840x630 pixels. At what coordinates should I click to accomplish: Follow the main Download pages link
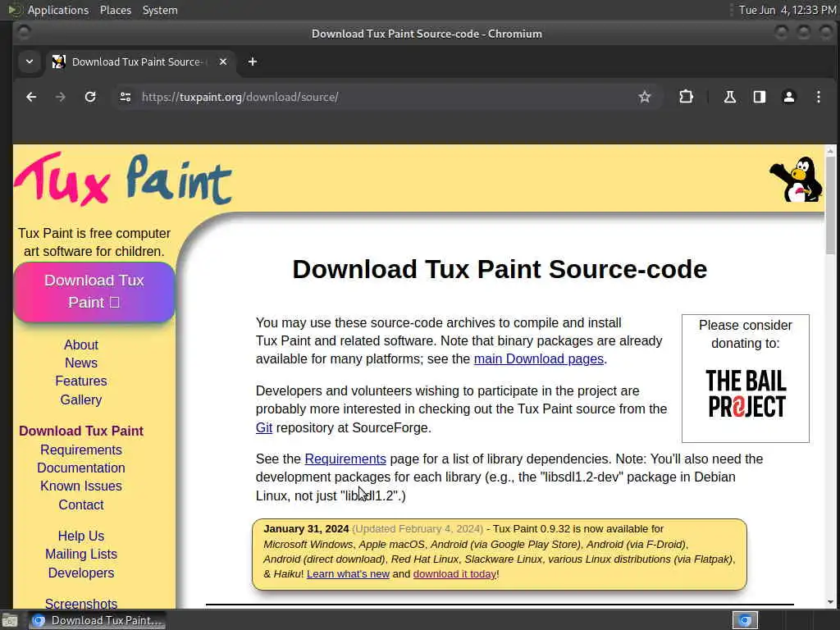pos(538,359)
